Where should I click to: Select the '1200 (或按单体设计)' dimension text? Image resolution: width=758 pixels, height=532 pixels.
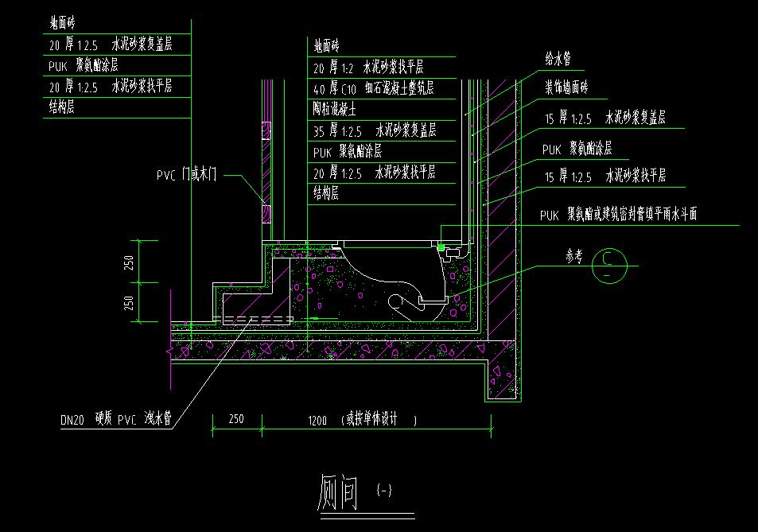click(363, 419)
